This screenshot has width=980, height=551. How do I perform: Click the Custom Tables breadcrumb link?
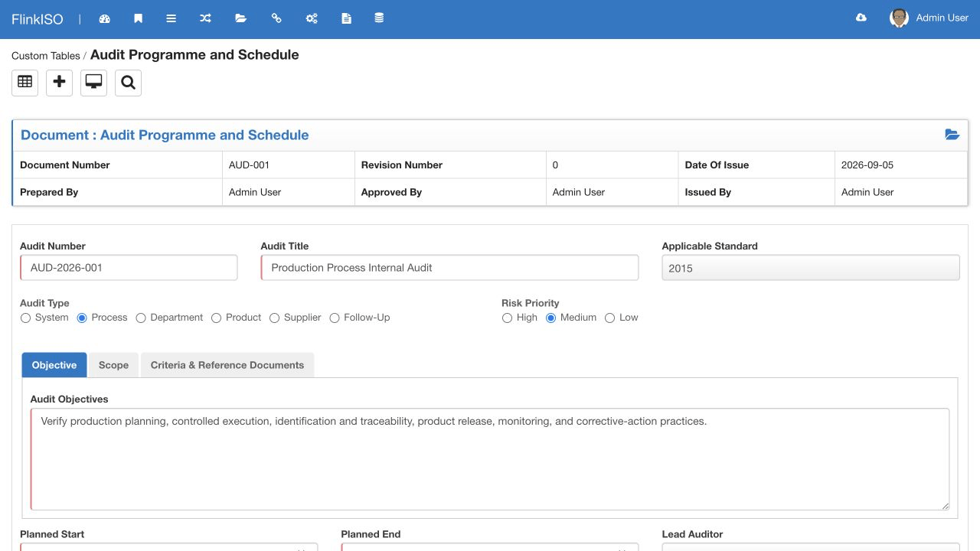coord(46,56)
